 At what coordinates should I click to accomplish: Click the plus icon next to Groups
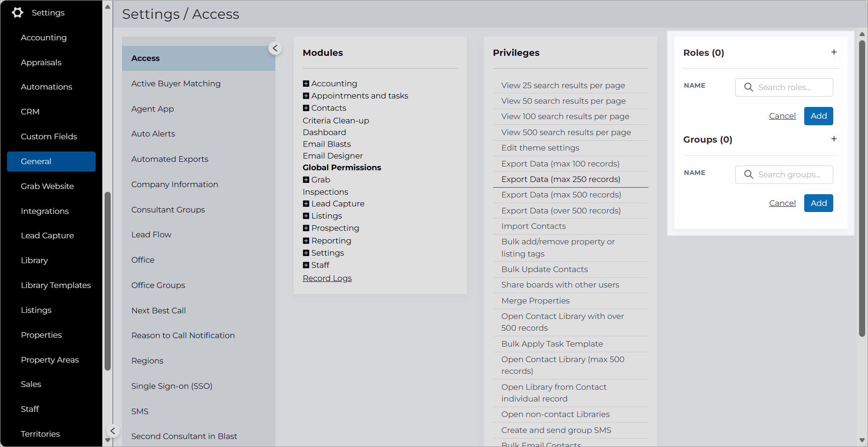coord(834,139)
